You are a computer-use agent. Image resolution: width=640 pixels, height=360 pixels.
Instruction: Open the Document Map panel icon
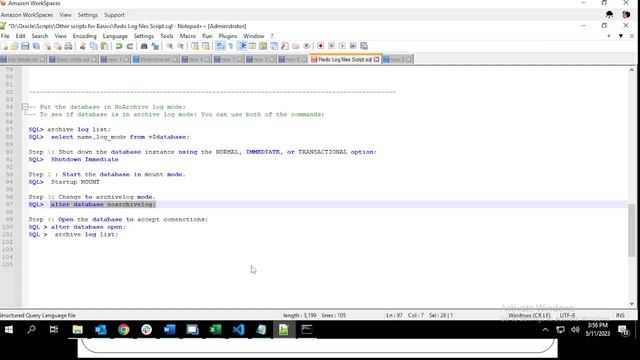tap(263, 46)
